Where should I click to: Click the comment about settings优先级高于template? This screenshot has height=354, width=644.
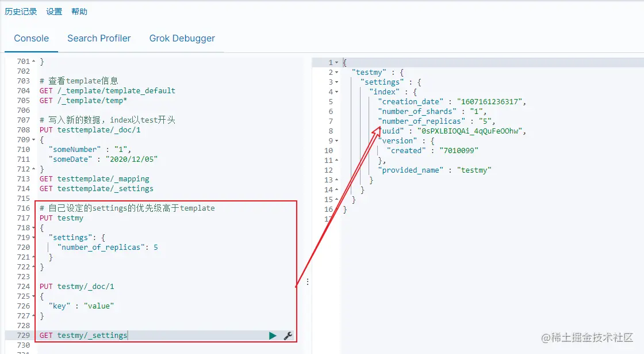[x=127, y=208]
